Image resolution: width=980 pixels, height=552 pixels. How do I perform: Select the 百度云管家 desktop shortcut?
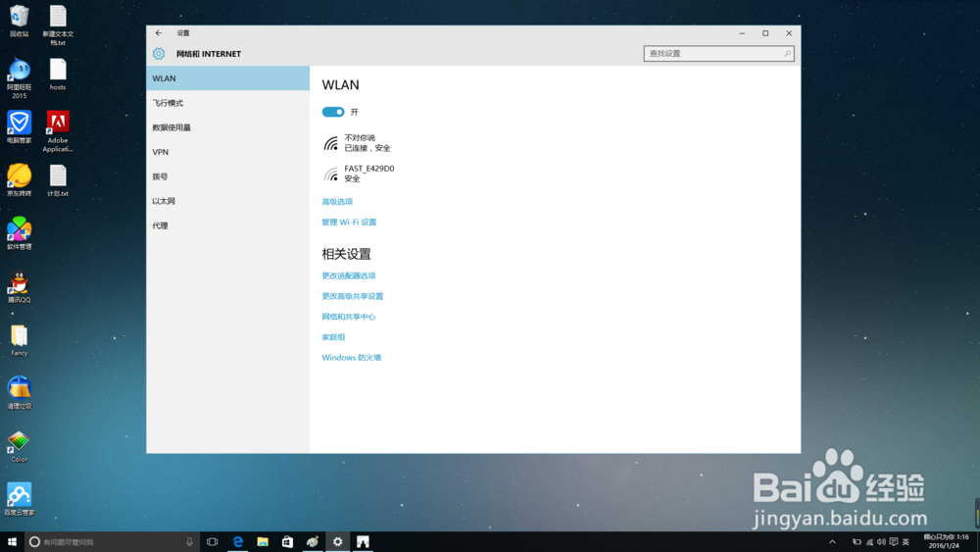tap(20, 499)
